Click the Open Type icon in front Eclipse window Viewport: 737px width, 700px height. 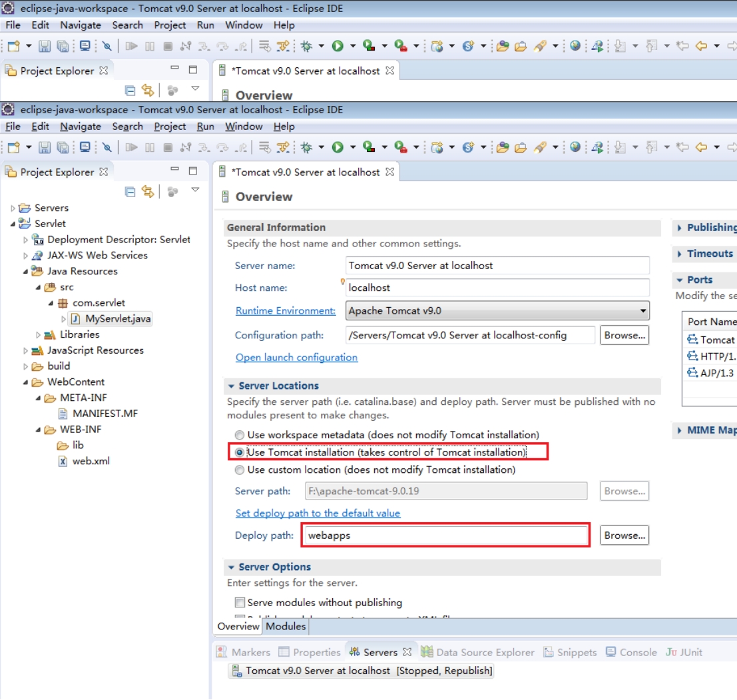pos(503,148)
